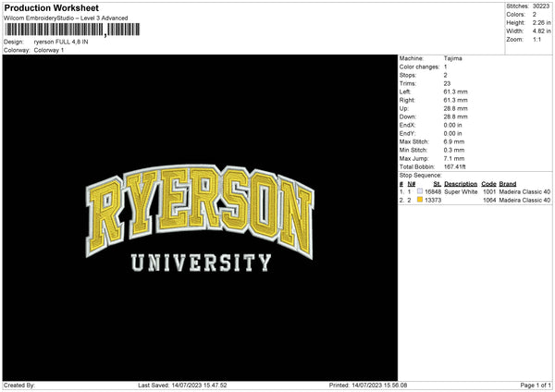This screenshot has width=555, height=392.
Task: Click the 'Brand' column header
Action: 508,184
